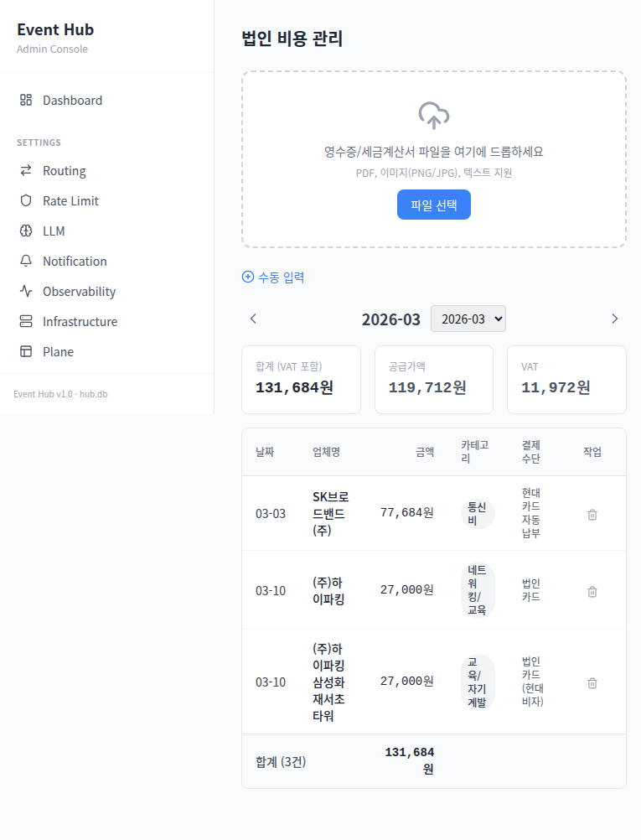Image resolution: width=641 pixels, height=840 pixels.
Task: Click the Rate Limit shield icon
Action: (26, 201)
